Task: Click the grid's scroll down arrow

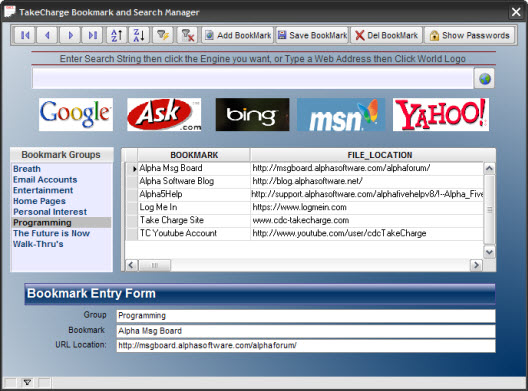Action: (x=490, y=252)
